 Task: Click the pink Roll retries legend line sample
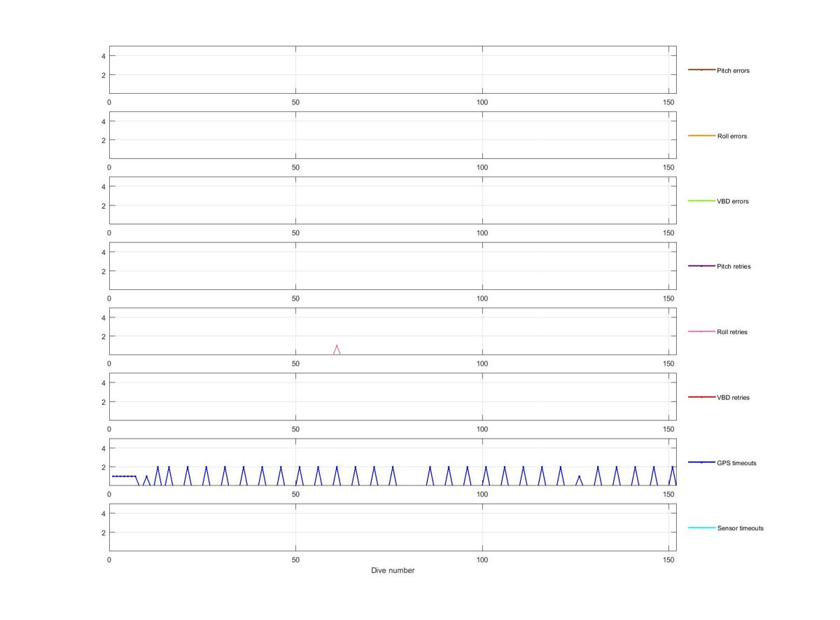[701, 331]
